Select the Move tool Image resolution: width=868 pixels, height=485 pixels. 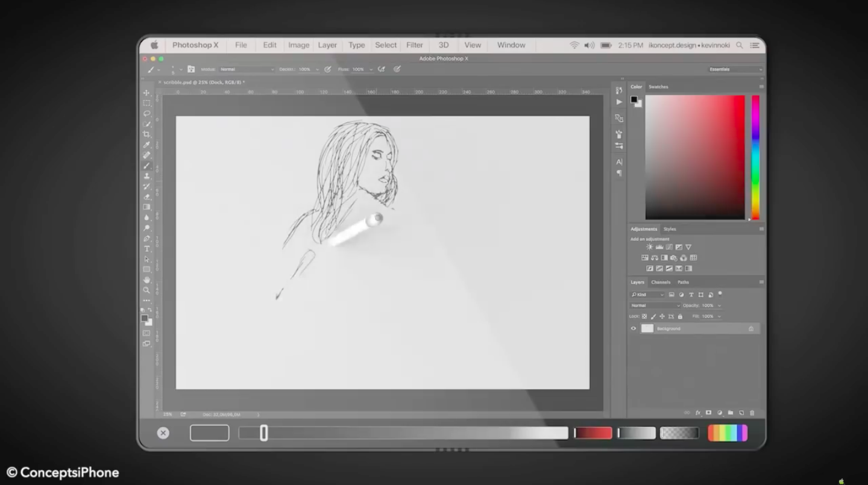[146, 93]
